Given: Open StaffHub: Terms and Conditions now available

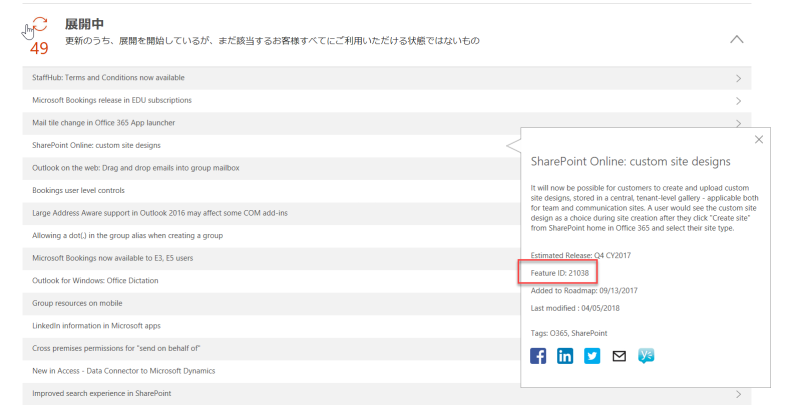Looking at the screenshot, I should click(387, 78).
